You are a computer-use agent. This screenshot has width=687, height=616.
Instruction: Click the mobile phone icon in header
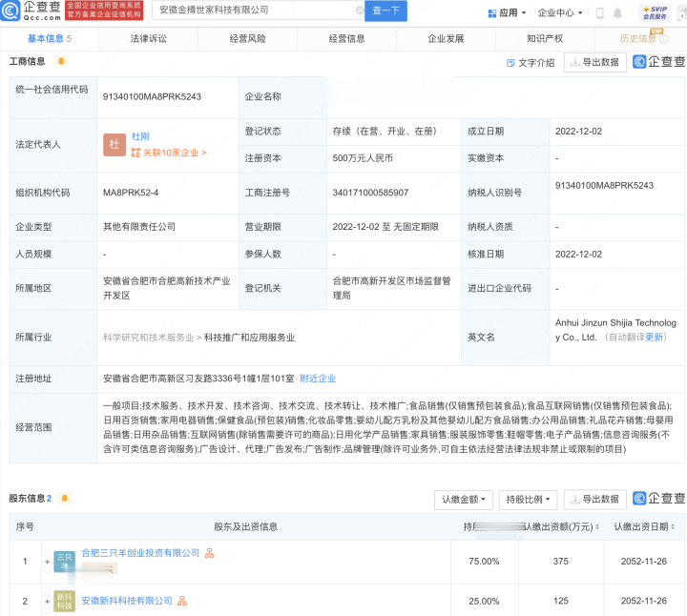tap(600, 13)
